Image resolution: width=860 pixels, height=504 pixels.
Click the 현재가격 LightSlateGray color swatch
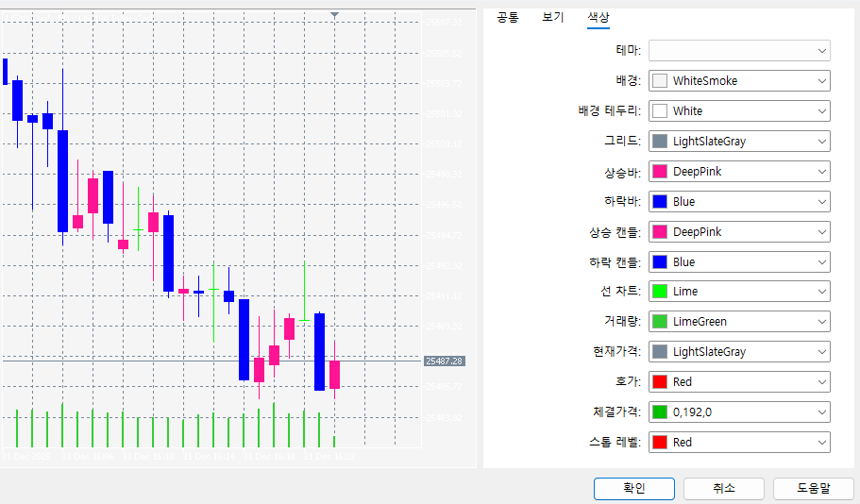pyautogui.click(x=660, y=352)
